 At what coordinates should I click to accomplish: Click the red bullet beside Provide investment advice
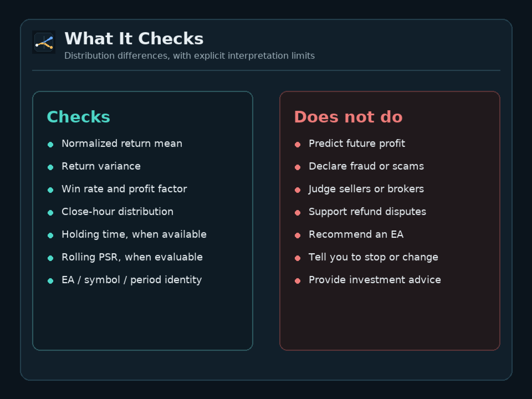298,281
